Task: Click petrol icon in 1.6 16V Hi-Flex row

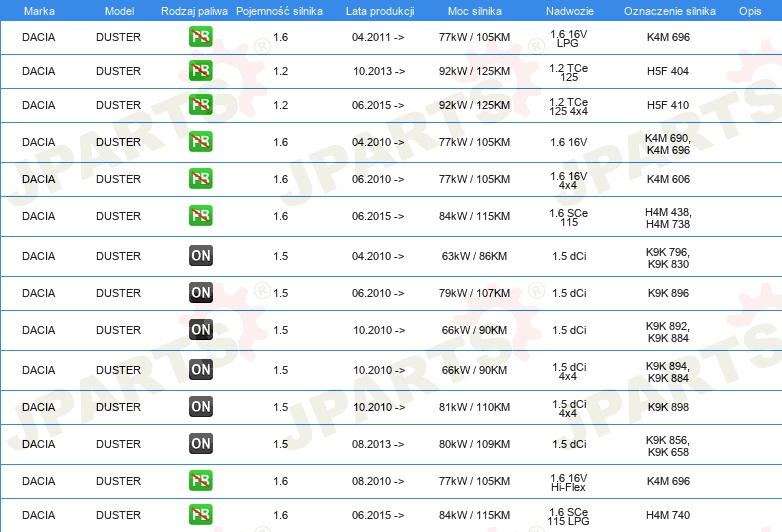Action: (200, 481)
